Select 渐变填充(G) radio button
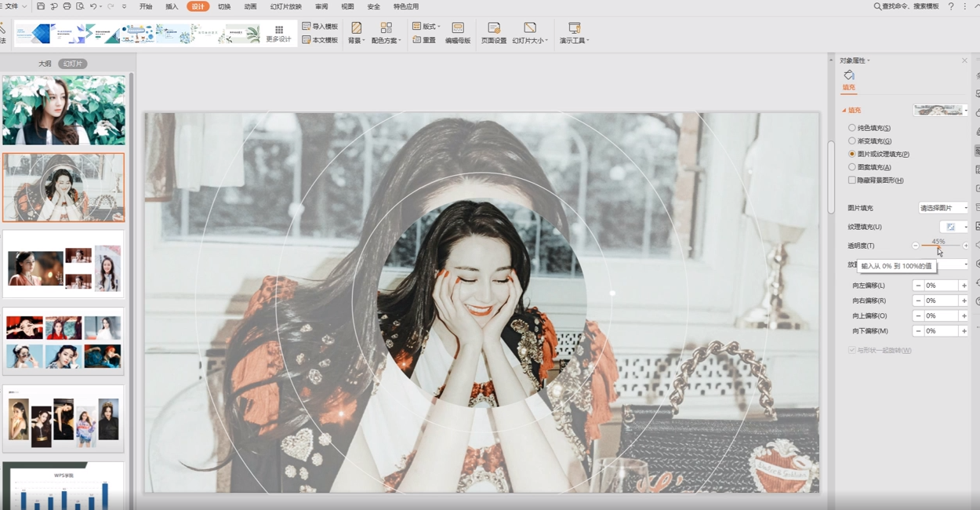The image size is (980, 510). tap(852, 140)
